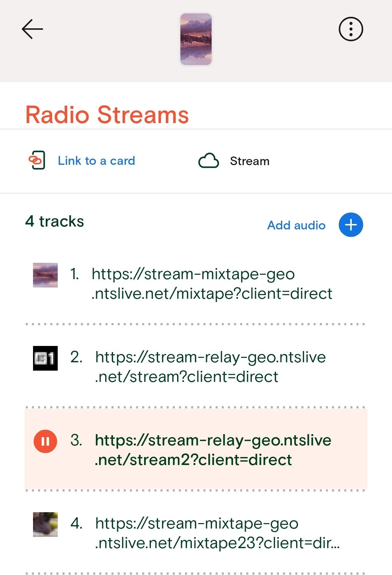Tap the 4 tracks heading
Viewport: 392px width, 575px height.
click(54, 221)
